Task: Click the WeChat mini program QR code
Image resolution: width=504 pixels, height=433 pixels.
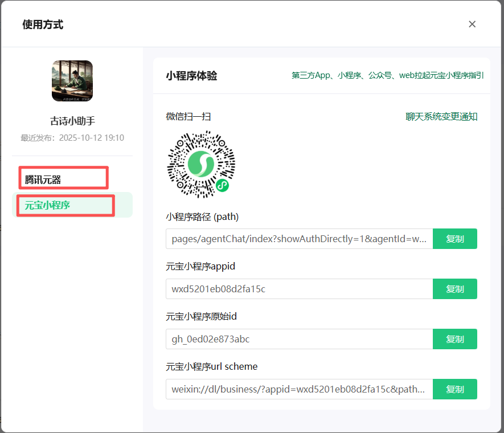Action: tap(201, 164)
